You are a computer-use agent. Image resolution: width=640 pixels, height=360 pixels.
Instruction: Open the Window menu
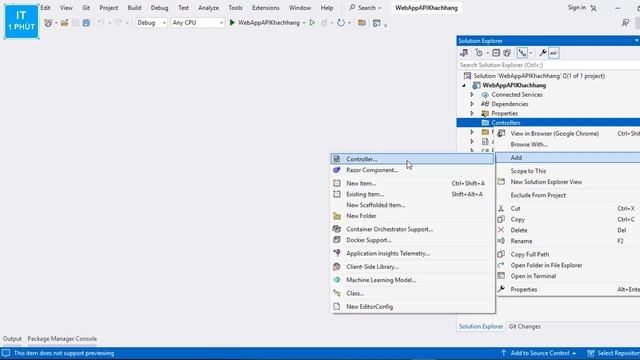pos(300,8)
